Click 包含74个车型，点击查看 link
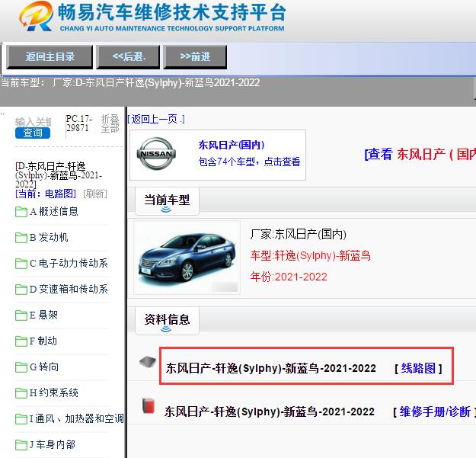 (x=249, y=162)
